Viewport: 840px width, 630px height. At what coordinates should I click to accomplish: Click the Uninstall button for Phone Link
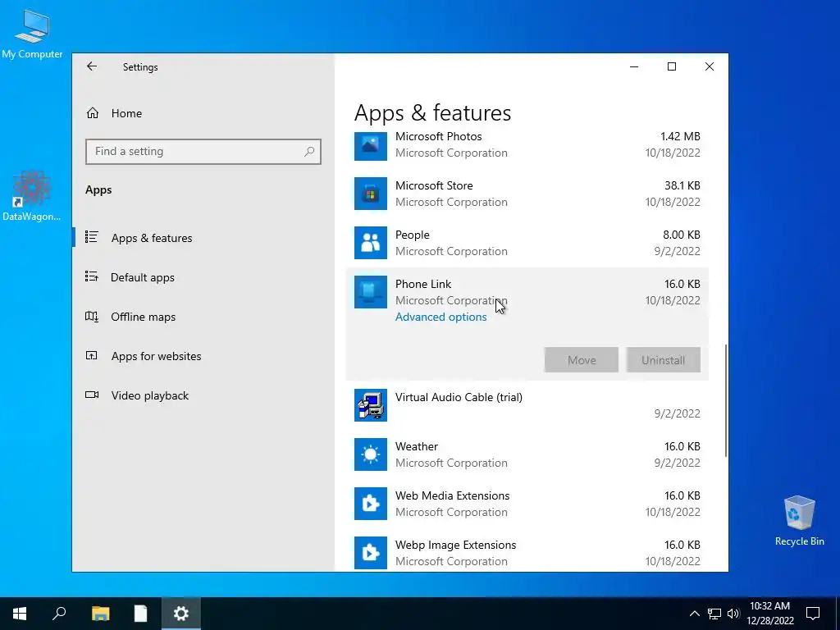[663, 360]
